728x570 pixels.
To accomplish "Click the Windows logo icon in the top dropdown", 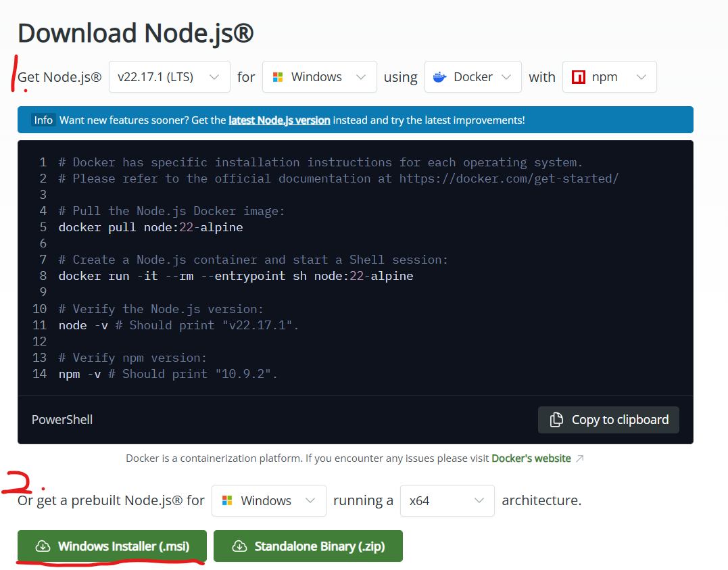I will click(x=278, y=77).
